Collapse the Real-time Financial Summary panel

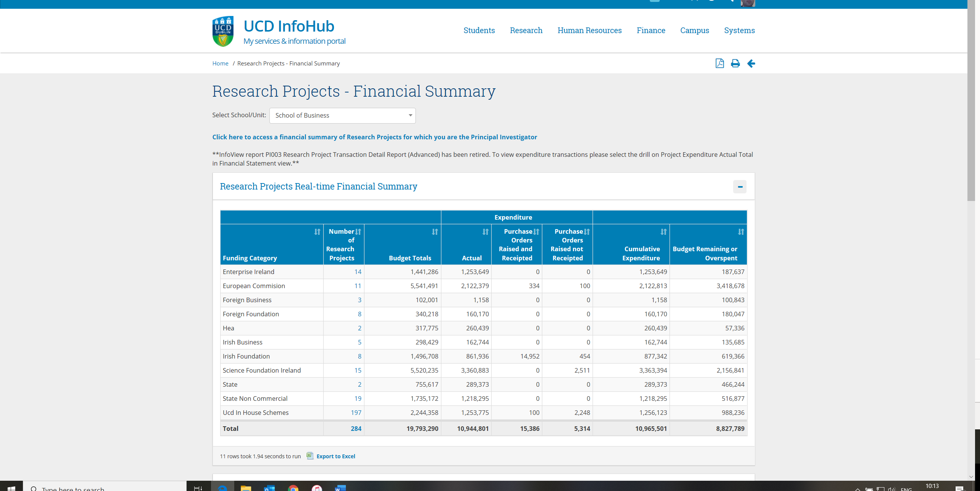coord(740,187)
